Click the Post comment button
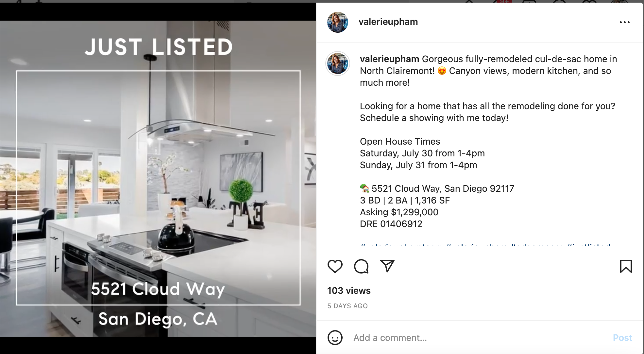Viewport: 644px width, 354px height. (622, 338)
